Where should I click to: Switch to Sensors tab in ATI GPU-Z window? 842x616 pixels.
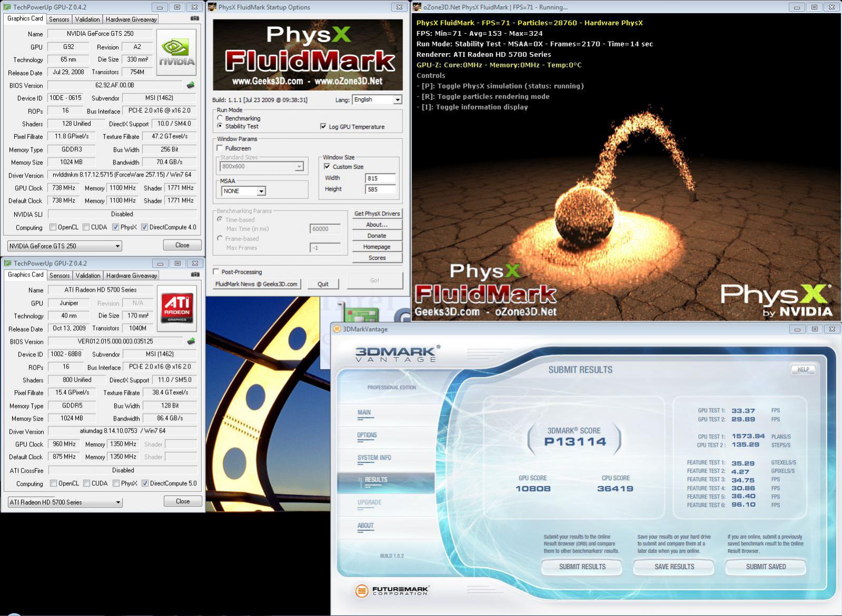(60, 275)
